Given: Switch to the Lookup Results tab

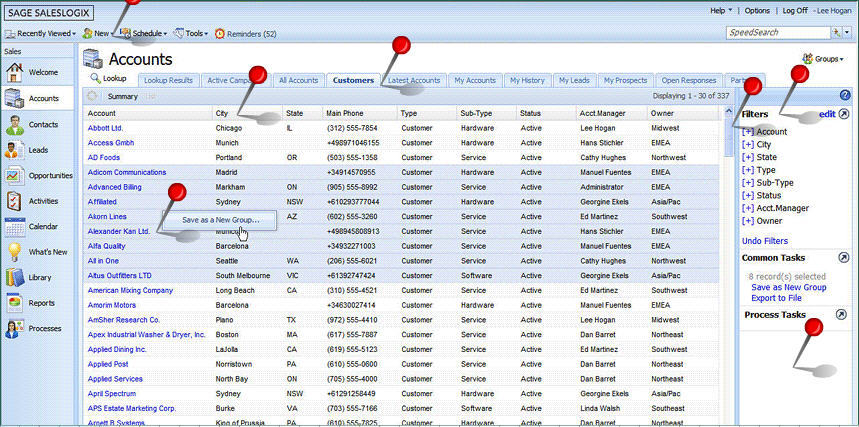Looking at the screenshot, I should (168, 81).
